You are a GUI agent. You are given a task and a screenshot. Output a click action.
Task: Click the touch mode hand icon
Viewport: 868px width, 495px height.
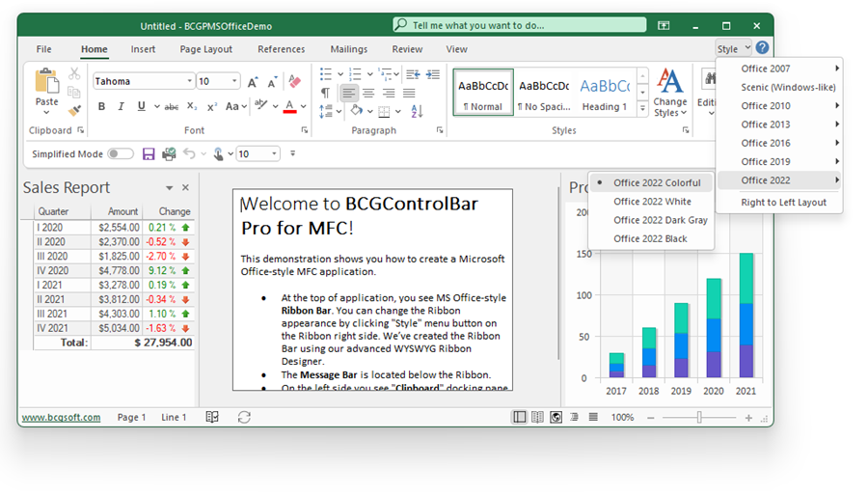[219, 154]
